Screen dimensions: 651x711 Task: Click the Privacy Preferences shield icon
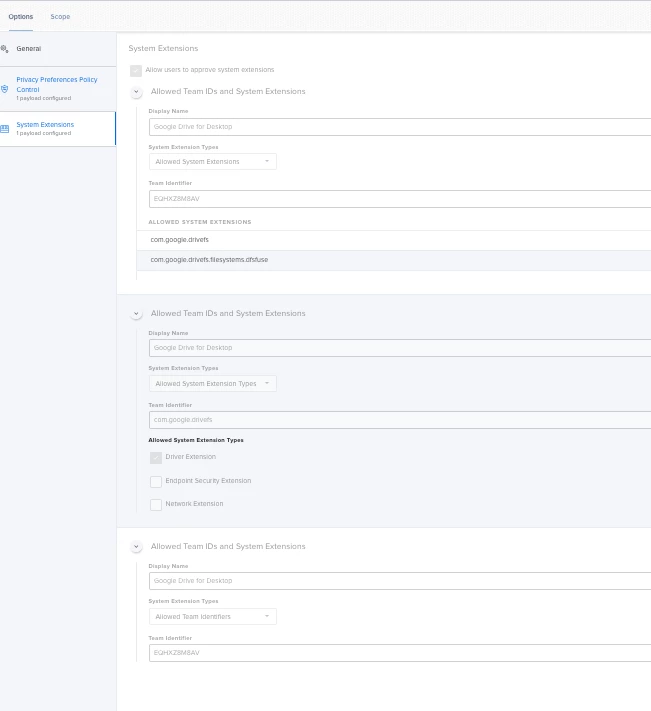[x=5, y=89]
